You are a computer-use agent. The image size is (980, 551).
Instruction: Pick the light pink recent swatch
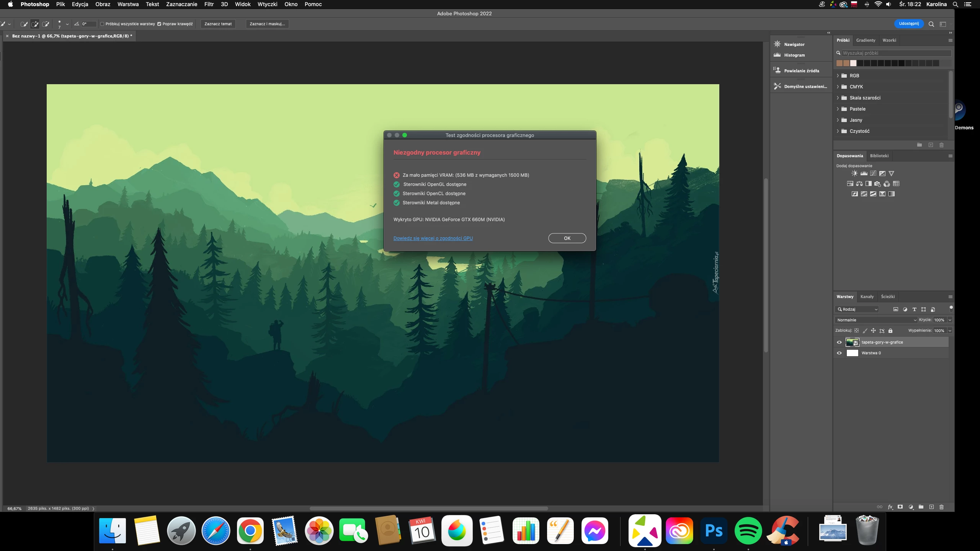(x=853, y=63)
